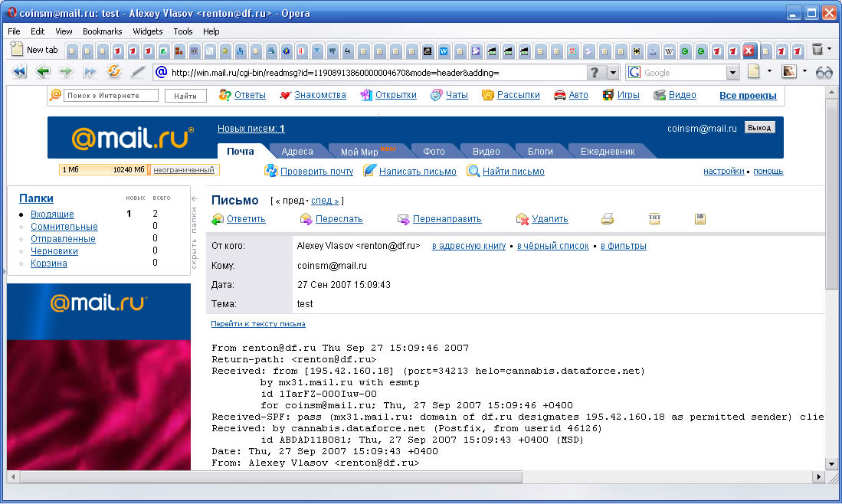Screen dimensions: 842x504
Task: Click the Reload page icon
Action: pyautogui.click(x=114, y=72)
